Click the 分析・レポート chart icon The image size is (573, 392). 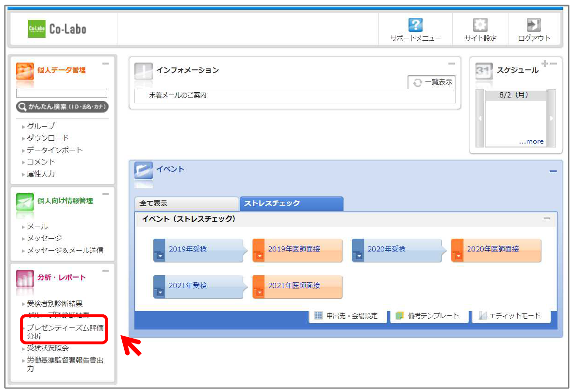[25, 278]
